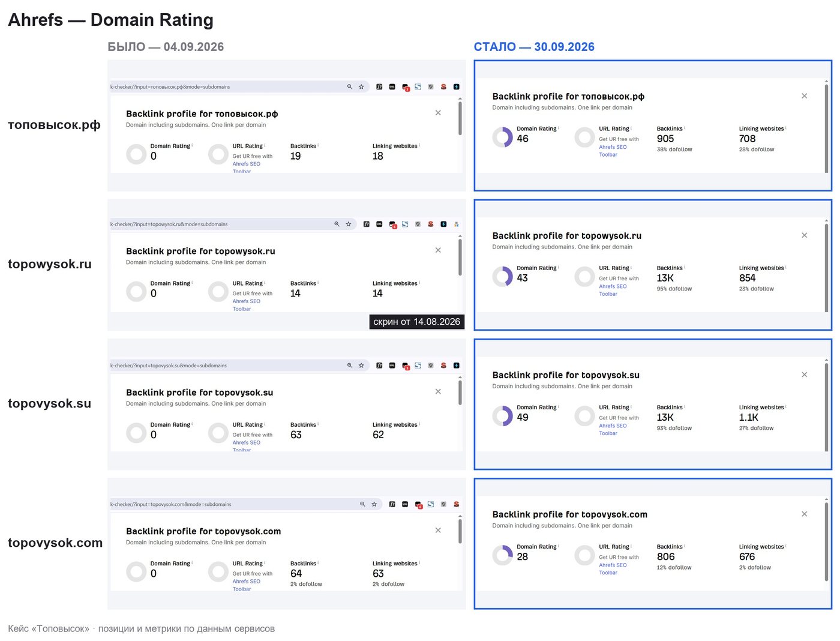Black URL extension icon beside topovysok.su address bar
This screenshot has height=641, width=840.
[x=392, y=366]
